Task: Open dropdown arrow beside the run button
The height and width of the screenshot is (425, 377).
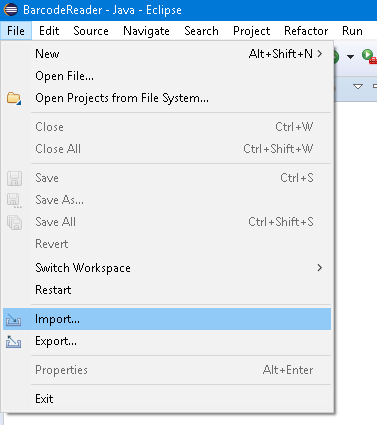Action: pyautogui.click(x=350, y=57)
